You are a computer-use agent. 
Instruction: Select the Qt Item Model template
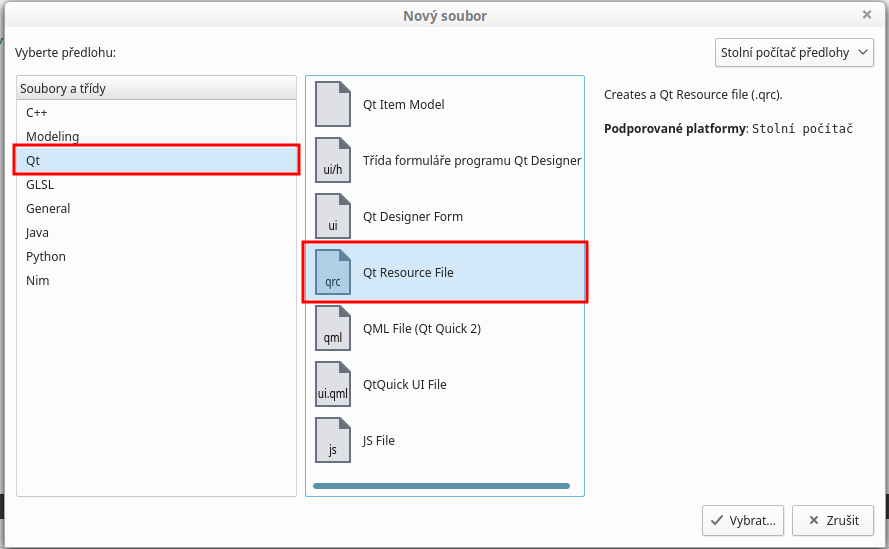pos(445,104)
